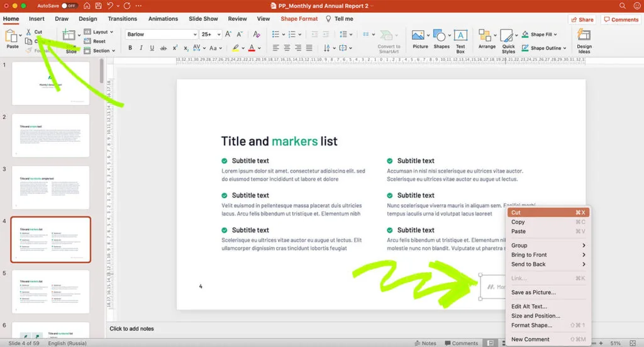Center the text

[x=287, y=48]
